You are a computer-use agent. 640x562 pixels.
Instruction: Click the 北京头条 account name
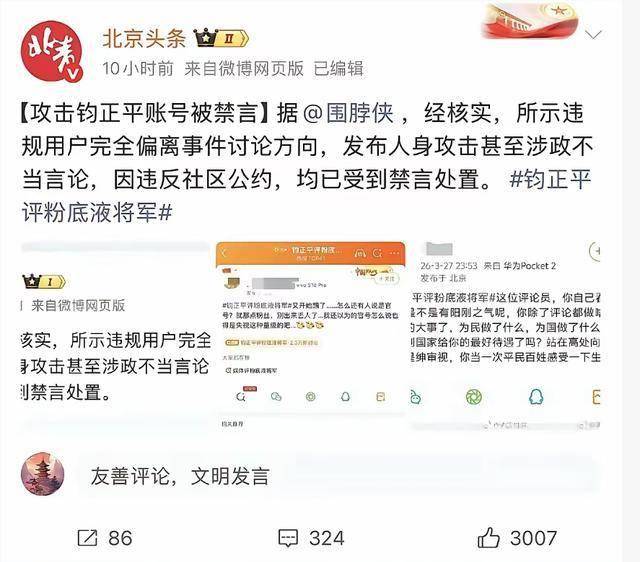pos(144,39)
